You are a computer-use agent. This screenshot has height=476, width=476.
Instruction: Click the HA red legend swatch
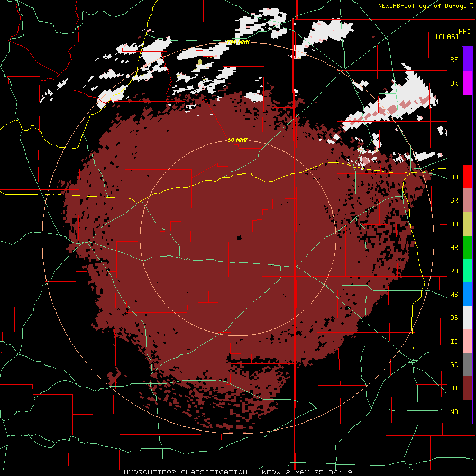pyautogui.click(x=467, y=177)
